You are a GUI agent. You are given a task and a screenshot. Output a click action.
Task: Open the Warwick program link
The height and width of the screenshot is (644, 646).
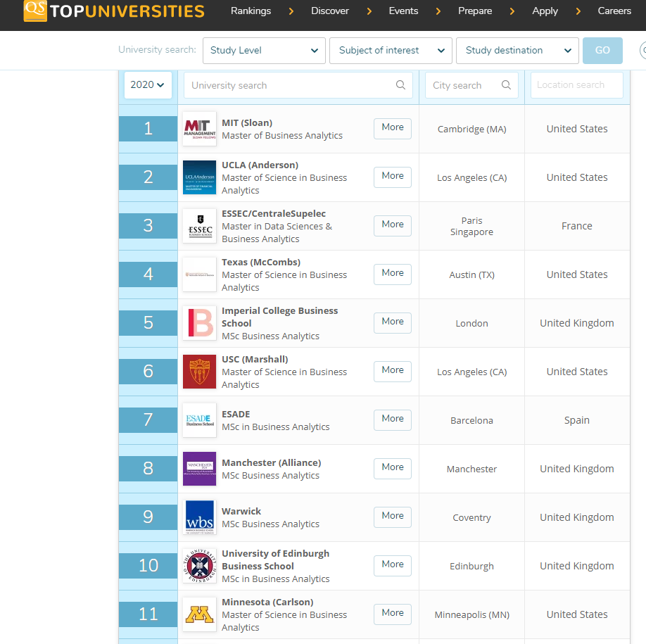(x=241, y=511)
